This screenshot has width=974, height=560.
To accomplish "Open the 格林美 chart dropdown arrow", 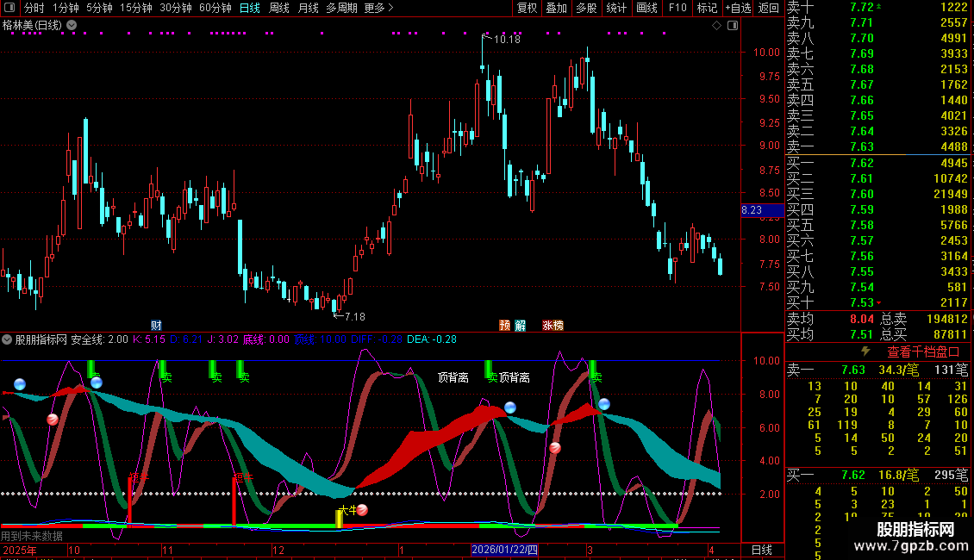I will click(71, 26).
